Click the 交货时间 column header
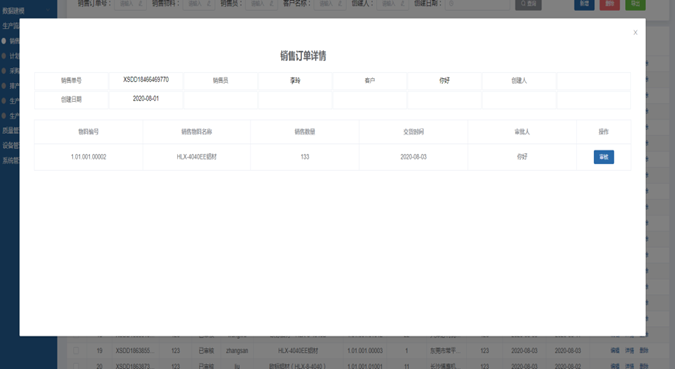 pos(413,132)
